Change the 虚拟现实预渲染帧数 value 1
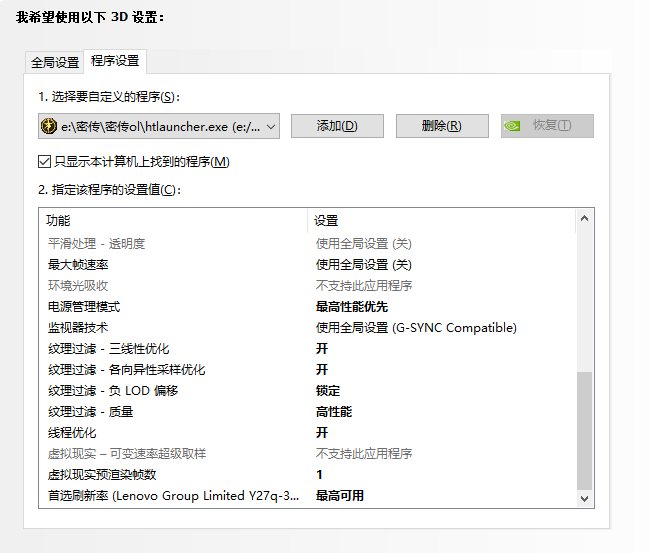This screenshot has height=553, width=650. point(319,475)
